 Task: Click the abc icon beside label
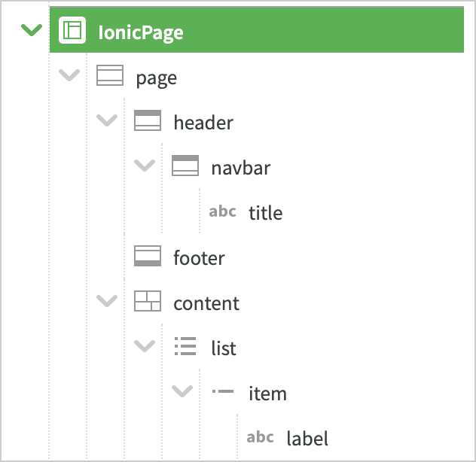click(x=261, y=438)
